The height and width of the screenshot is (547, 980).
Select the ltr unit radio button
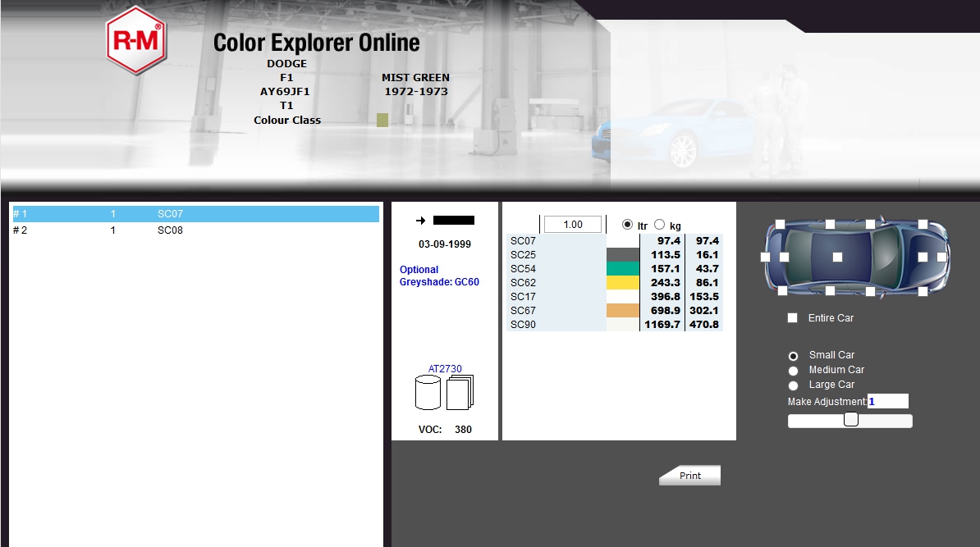tap(628, 225)
